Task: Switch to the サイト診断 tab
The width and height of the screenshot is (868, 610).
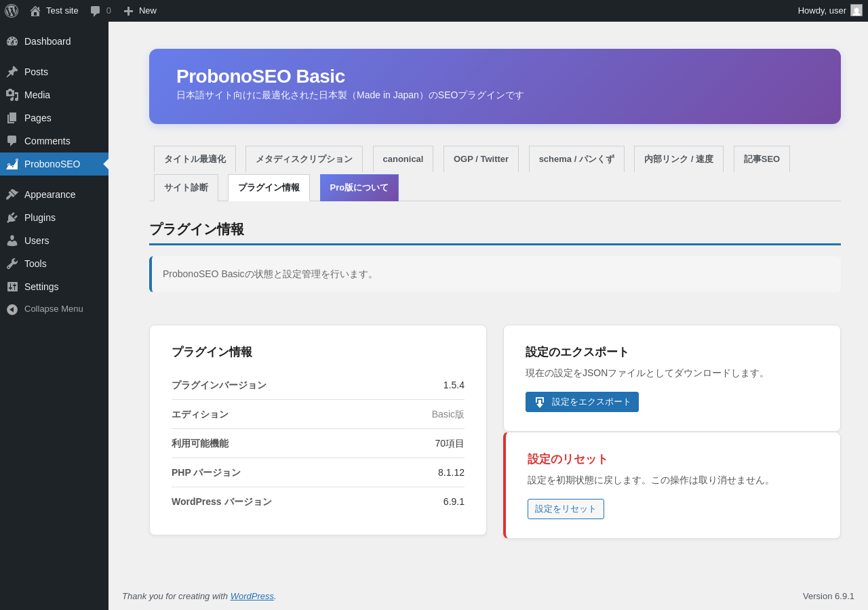Action: [x=186, y=188]
